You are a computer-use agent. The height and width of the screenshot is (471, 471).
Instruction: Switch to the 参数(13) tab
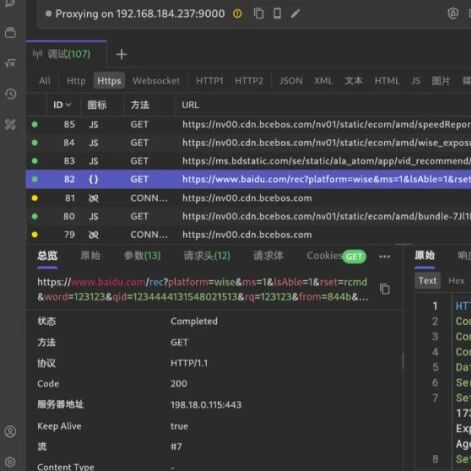[x=142, y=256]
